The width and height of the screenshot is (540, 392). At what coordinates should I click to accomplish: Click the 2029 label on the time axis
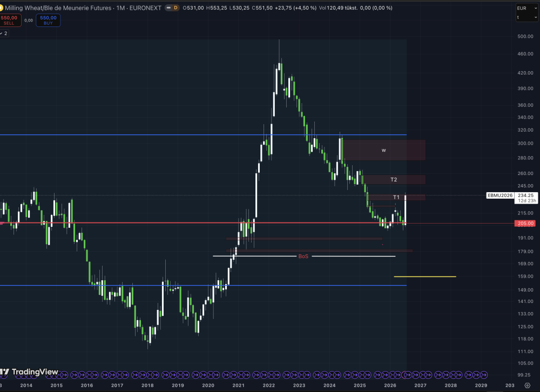tap(481, 386)
